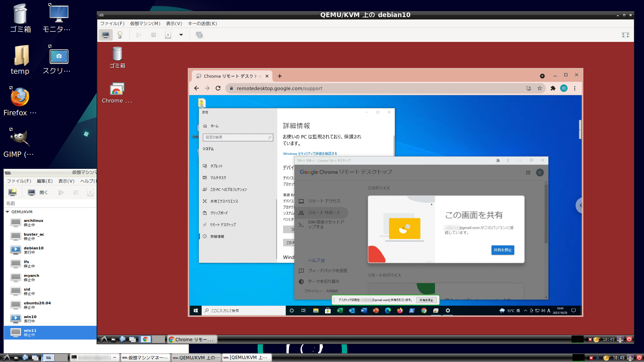Open snapshot management icon in viewer toolbar
Screen dimensions: 644x362
click(199, 35)
